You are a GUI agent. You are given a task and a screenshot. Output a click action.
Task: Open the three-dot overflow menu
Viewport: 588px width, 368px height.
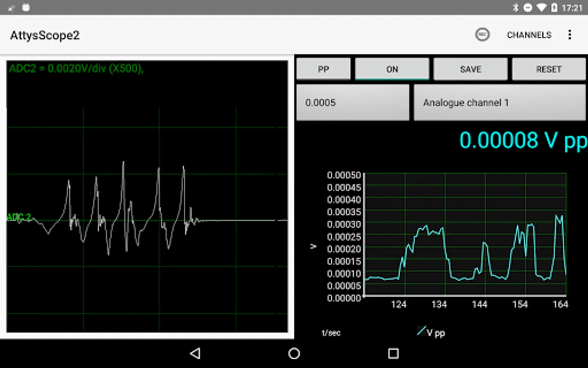click(x=570, y=35)
